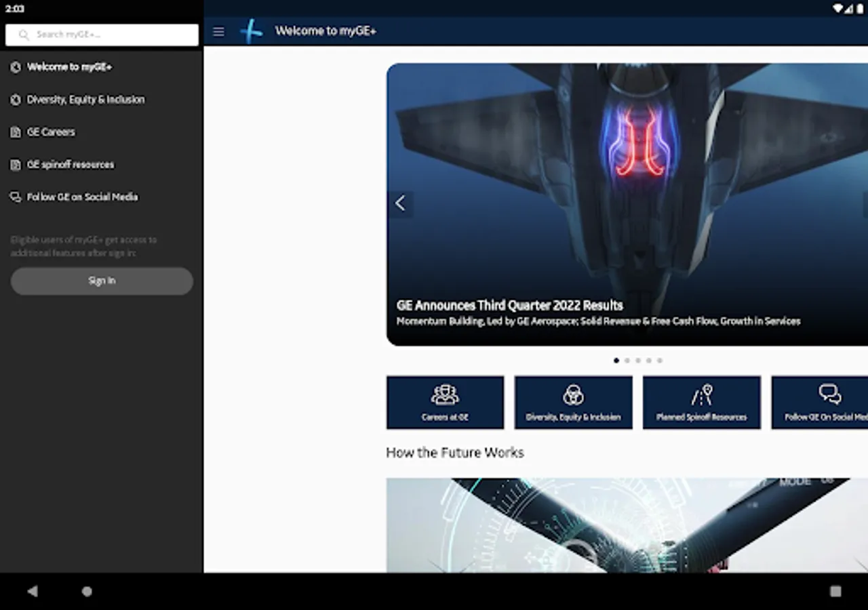Click the chat bubbles Social Media tile icon
This screenshot has height=610, width=868.
tap(829, 394)
